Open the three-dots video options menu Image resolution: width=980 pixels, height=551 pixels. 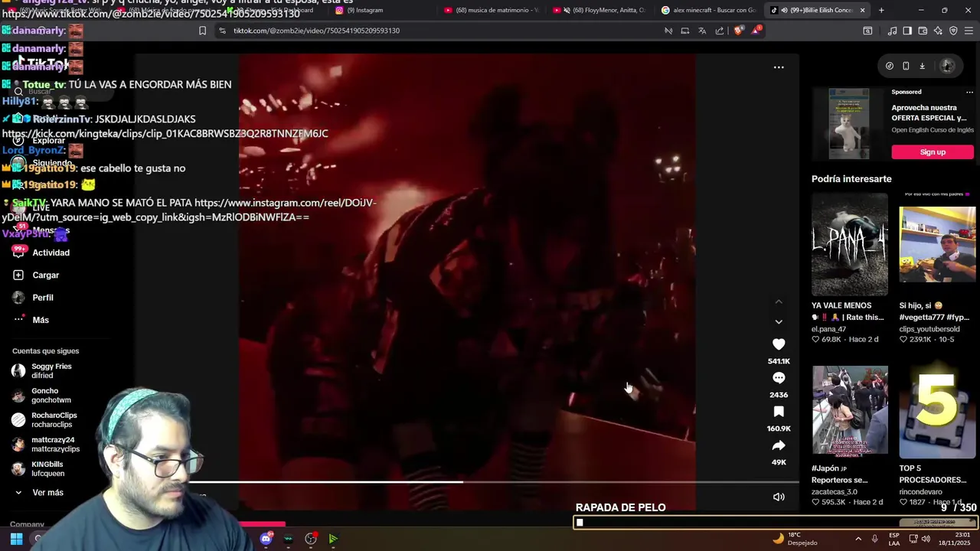[x=779, y=67]
